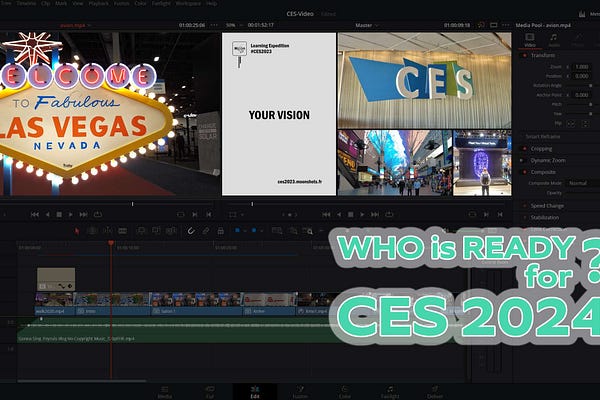600x400 pixels.
Task: Stop playback in timeline viewer
Action: tap(350, 215)
